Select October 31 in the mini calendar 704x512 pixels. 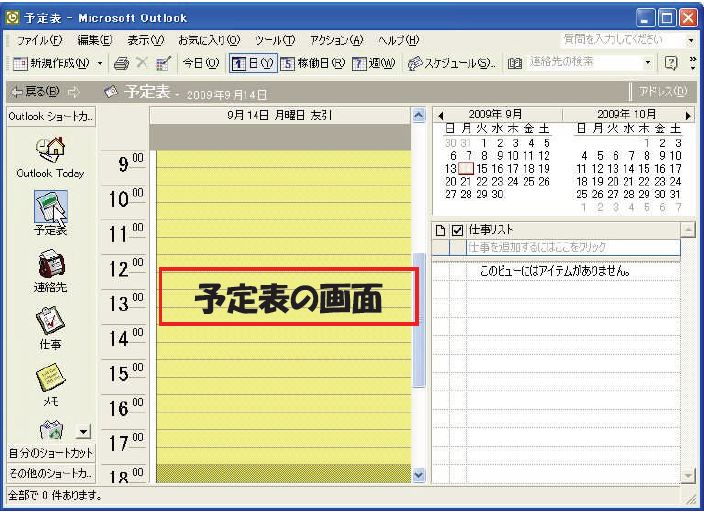675,194
